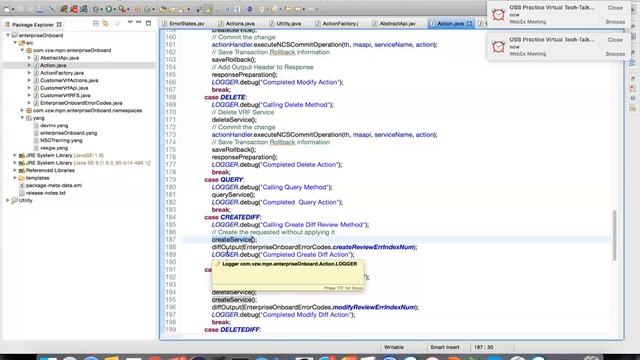
Task: Expand the com.vzw.mpn.enterpriseOnboard.namespaces package
Action: 22,110
